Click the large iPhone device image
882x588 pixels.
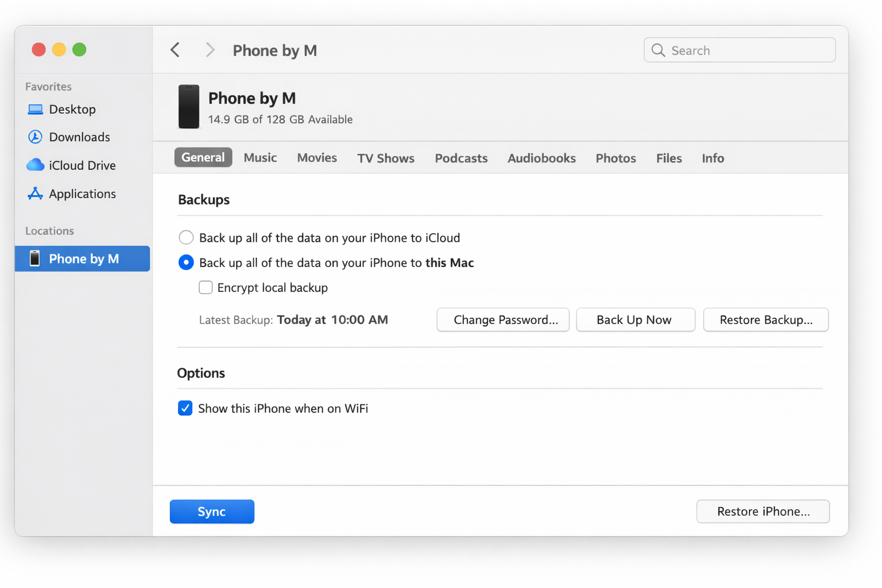[x=188, y=107]
